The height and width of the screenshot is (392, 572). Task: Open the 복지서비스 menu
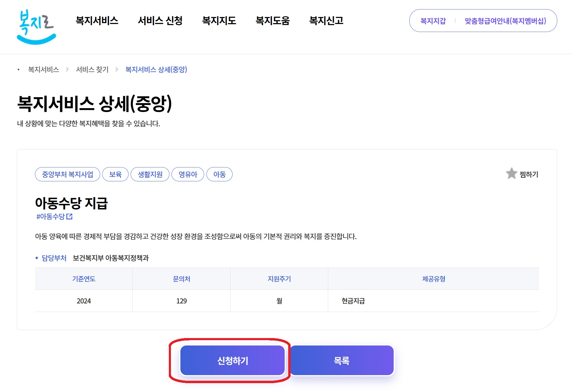click(x=97, y=20)
